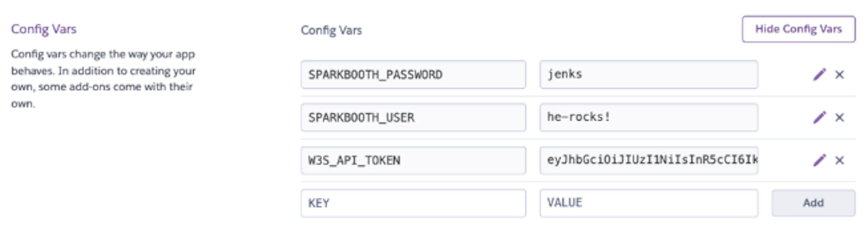Screen dimensions: 868x246
Task: Focus the empty VALUE input field
Action: pyautogui.click(x=649, y=203)
